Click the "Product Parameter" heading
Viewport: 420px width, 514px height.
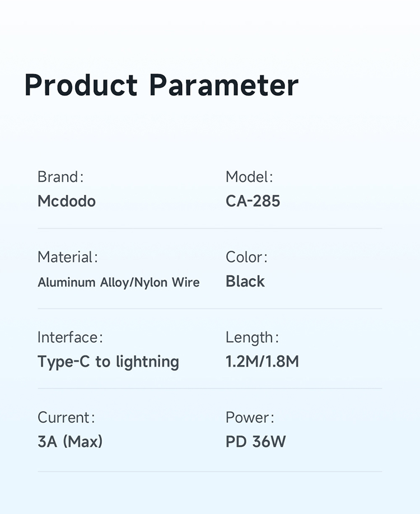161,85
